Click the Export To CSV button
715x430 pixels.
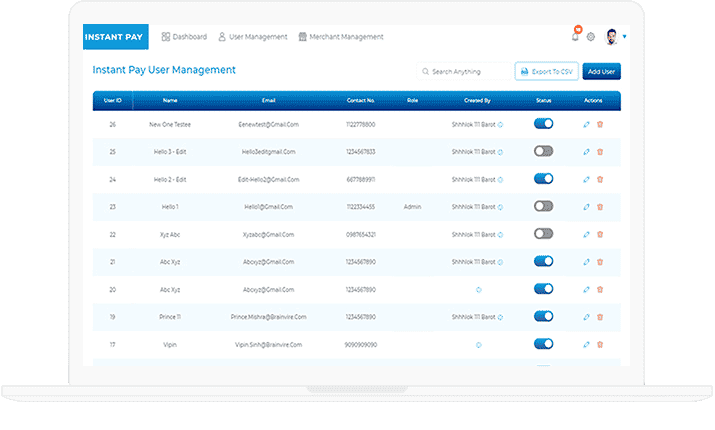point(545,72)
